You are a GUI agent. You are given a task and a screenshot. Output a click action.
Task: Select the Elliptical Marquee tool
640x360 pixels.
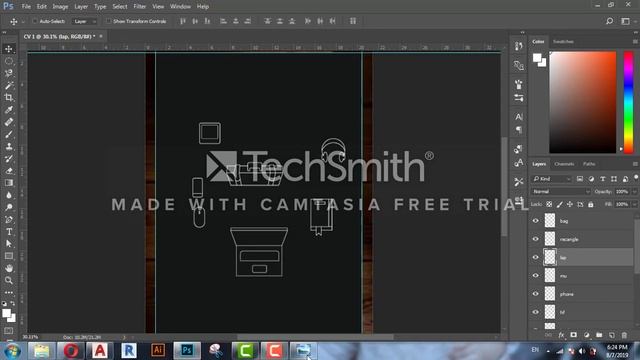pos(9,61)
